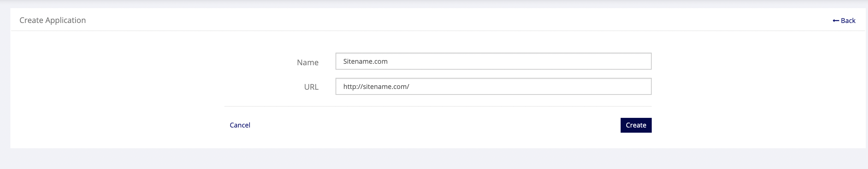Click the left arrow icon beside Back
The width and height of the screenshot is (868, 169).
click(836, 21)
